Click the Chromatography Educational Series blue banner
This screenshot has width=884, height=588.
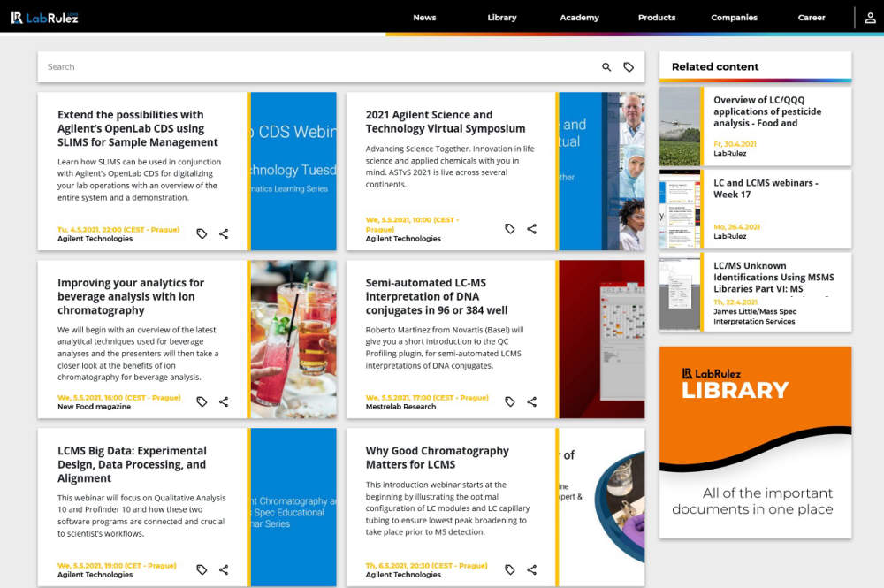[293, 508]
